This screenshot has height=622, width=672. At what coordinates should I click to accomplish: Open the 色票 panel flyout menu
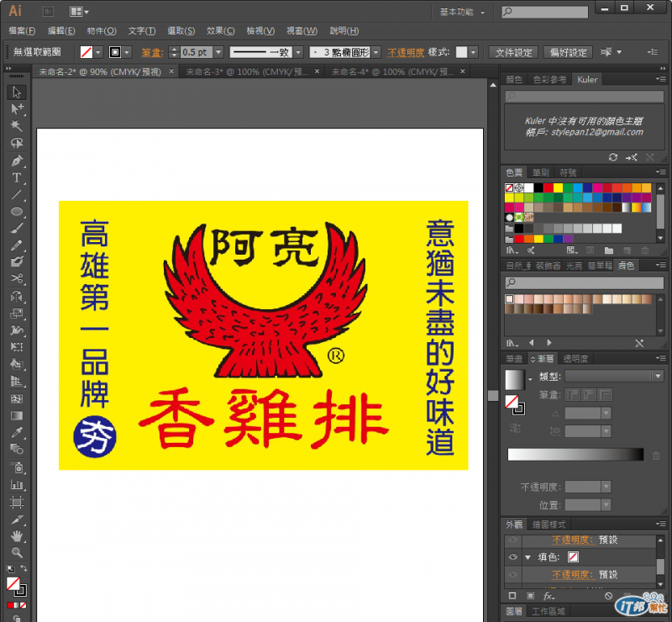(x=660, y=172)
